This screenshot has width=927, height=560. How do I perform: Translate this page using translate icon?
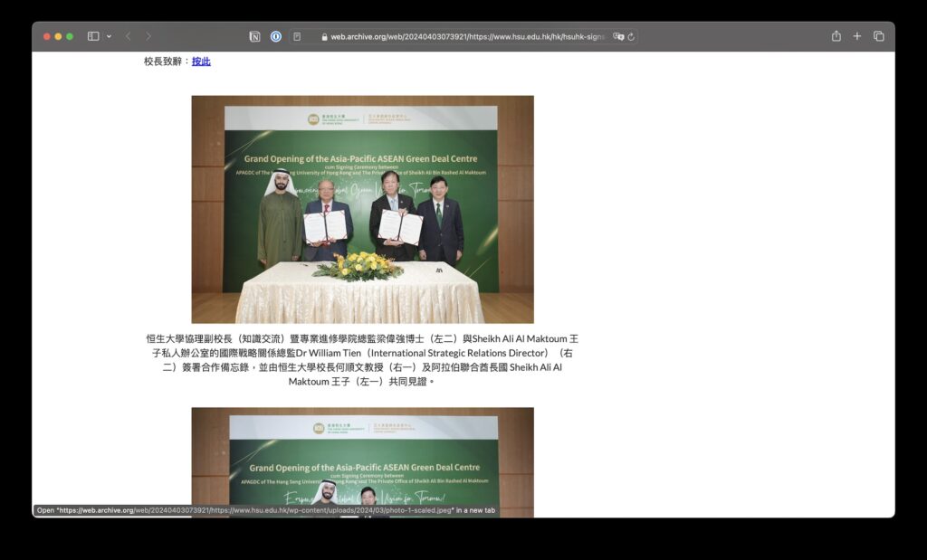pos(618,37)
